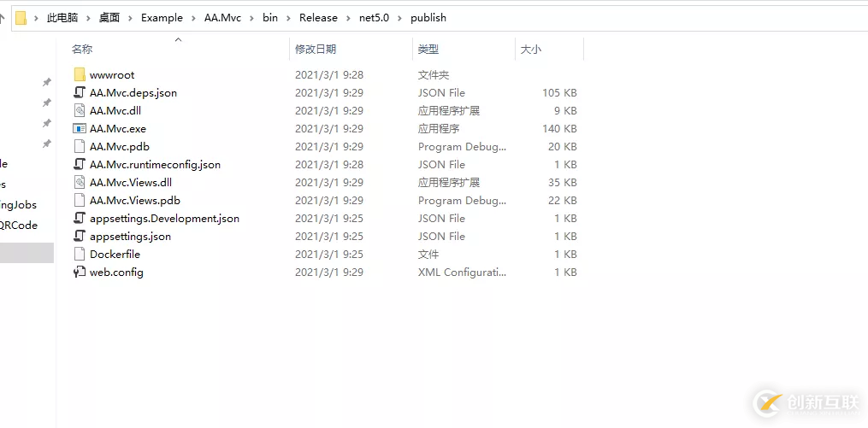Expand the chevron after Release breadcrumb
Image resolution: width=868 pixels, height=428 pixels.
pos(349,18)
